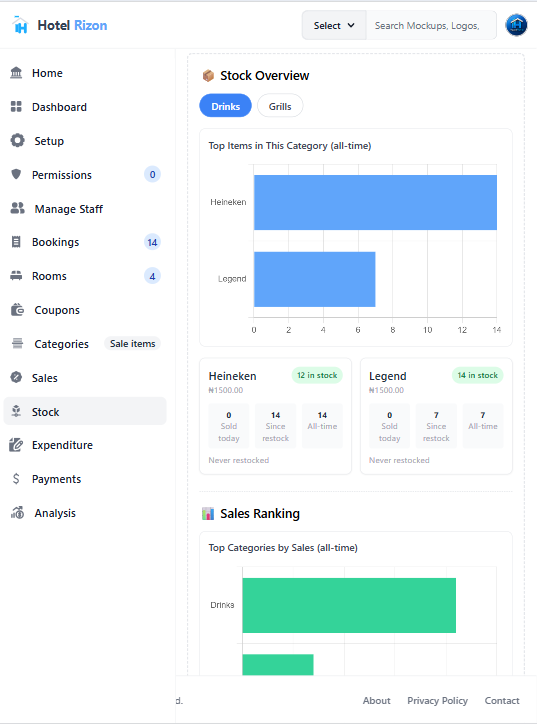This screenshot has height=724, width=537.
Task: Open the user avatar in header
Action: tap(516, 25)
